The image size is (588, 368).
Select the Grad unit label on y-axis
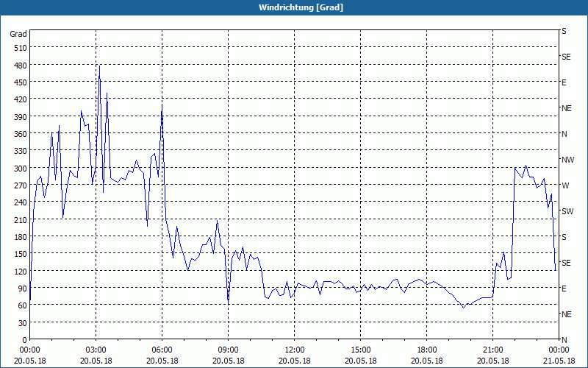point(18,34)
